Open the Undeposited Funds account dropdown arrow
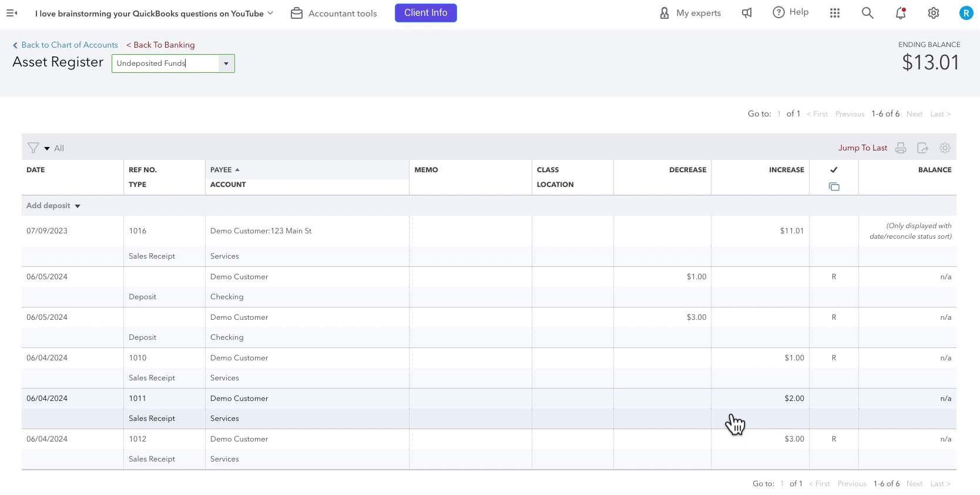 [226, 63]
